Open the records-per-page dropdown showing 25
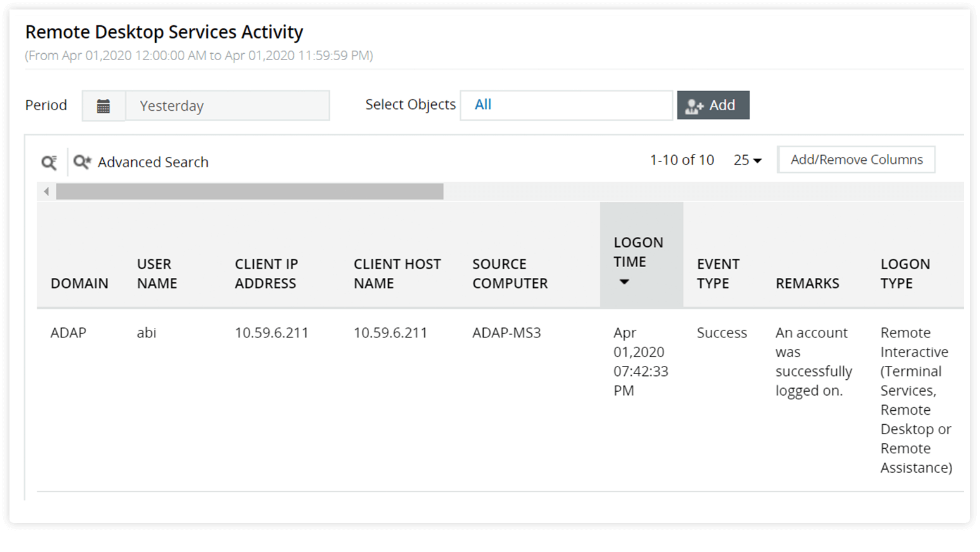The width and height of the screenshot is (980, 552). coord(747,160)
